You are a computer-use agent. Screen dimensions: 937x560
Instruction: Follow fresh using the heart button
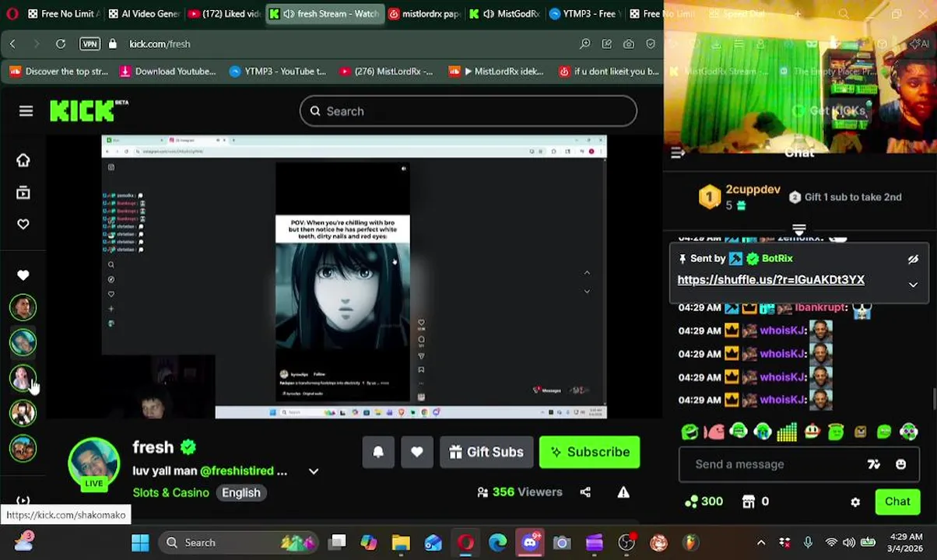click(417, 452)
